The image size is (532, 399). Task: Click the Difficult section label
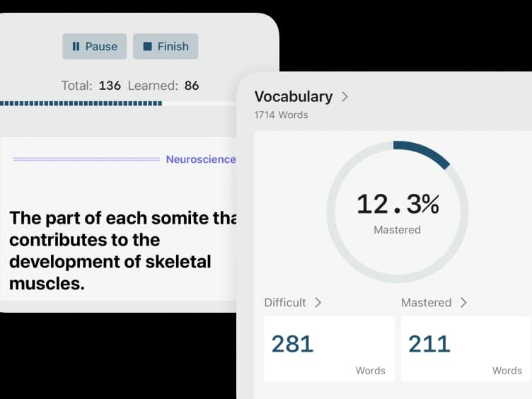(285, 302)
